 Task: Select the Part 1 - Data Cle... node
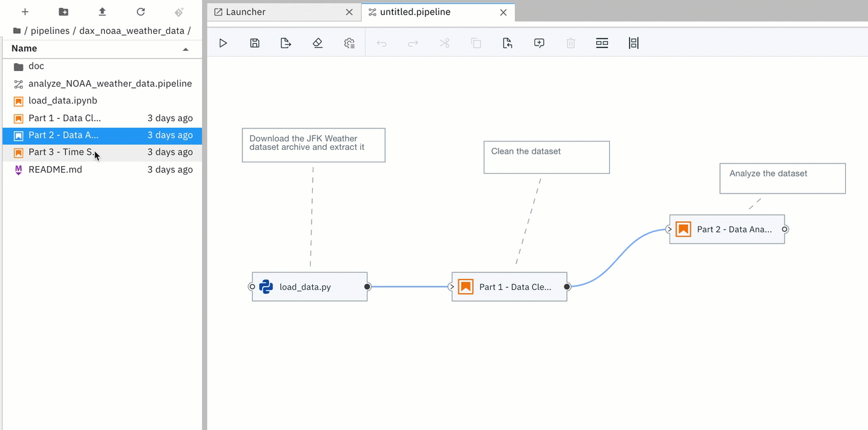coord(510,287)
